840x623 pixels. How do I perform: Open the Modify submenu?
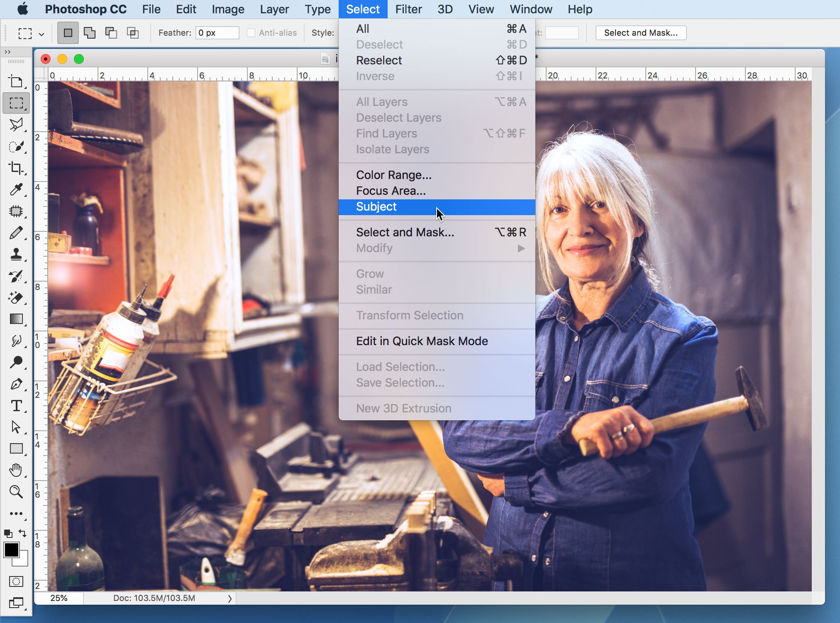click(374, 248)
